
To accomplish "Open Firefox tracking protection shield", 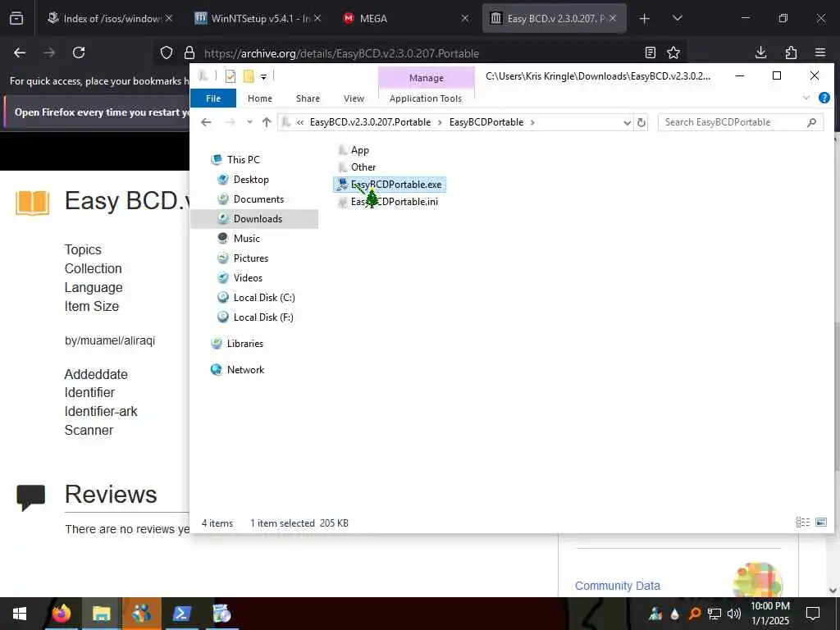I will tap(167, 53).
